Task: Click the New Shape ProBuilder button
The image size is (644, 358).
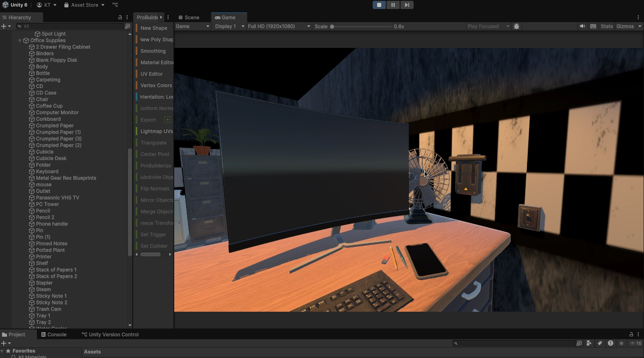Action: (155, 28)
